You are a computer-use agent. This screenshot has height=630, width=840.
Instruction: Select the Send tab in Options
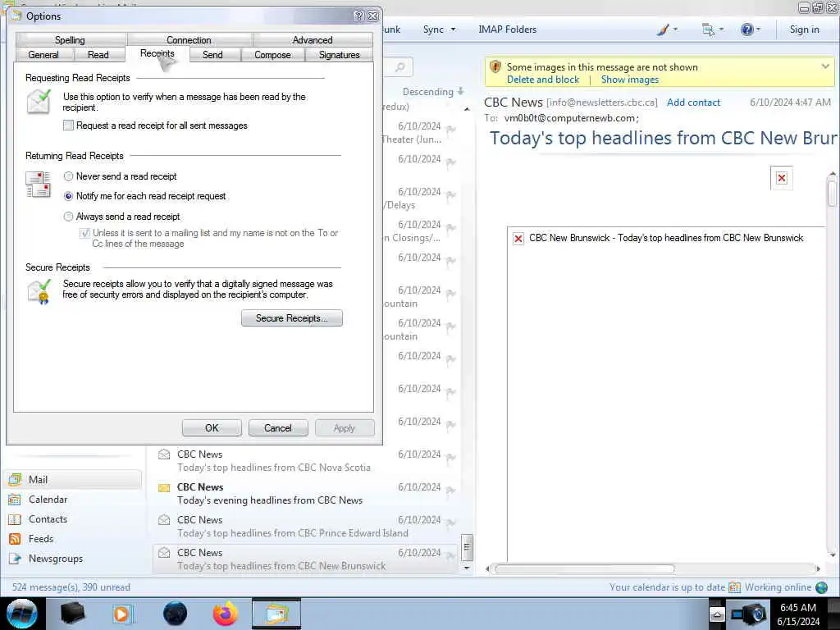tap(212, 55)
